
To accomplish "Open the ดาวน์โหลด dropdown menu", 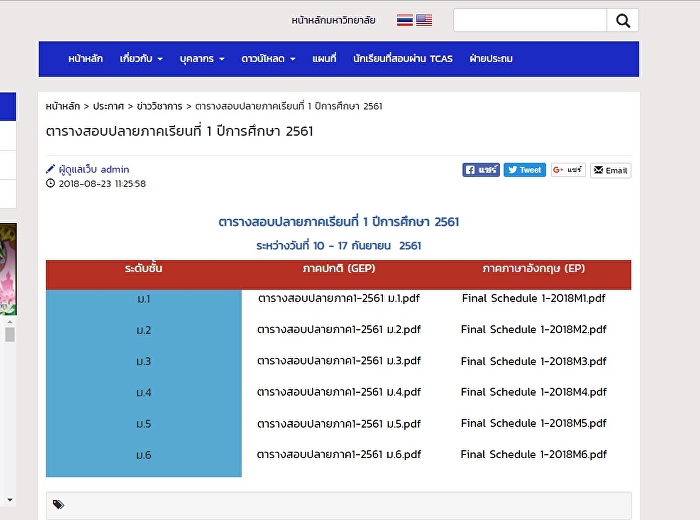I will [x=268, y=59].
